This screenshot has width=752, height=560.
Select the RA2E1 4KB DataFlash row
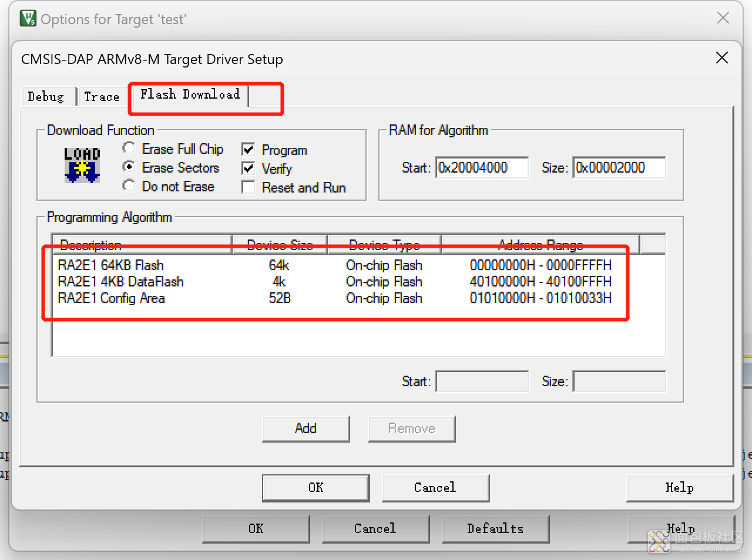(x=358, y=282)
